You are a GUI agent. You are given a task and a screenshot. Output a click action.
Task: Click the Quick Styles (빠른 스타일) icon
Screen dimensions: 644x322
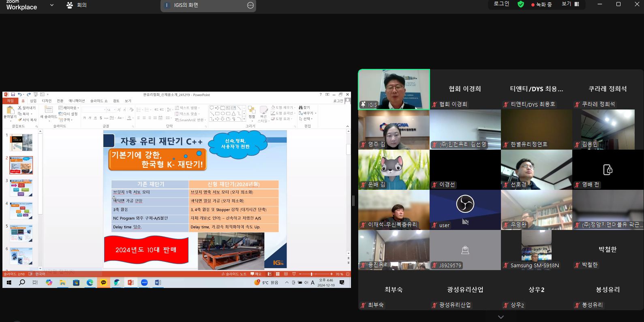263,110
